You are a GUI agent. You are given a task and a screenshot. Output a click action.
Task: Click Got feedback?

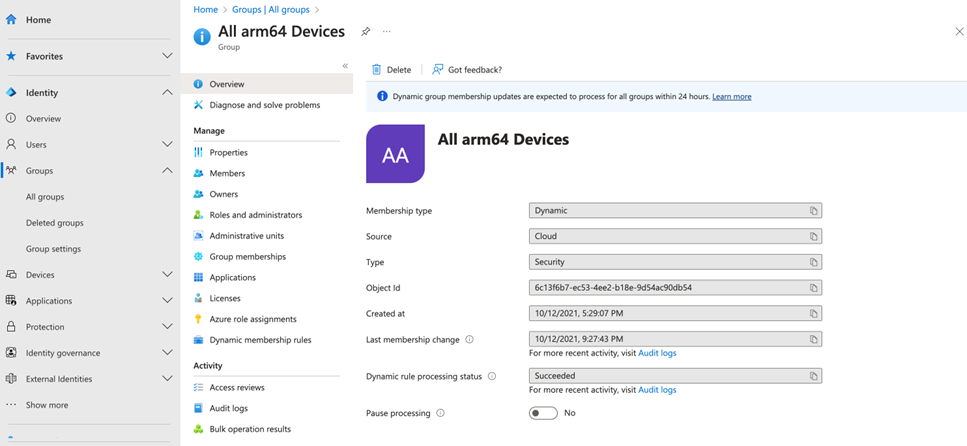pyautogui.click(x=467, y=70)
